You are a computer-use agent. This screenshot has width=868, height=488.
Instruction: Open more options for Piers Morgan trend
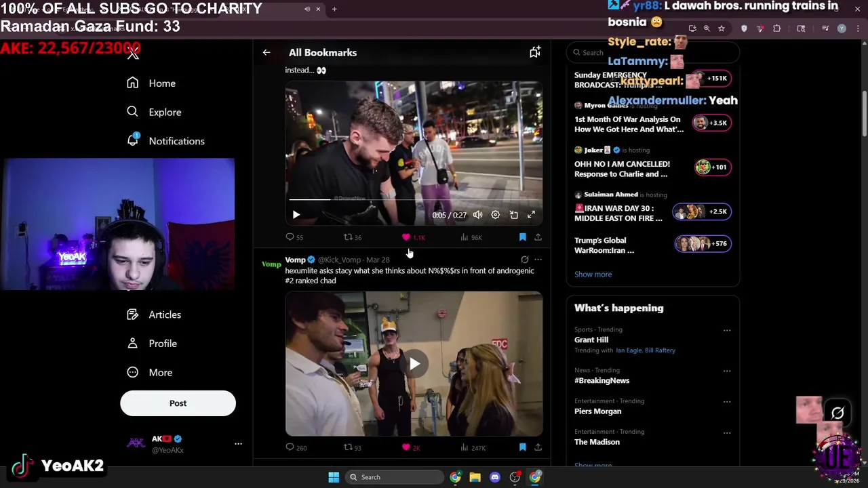pos(727,402)
